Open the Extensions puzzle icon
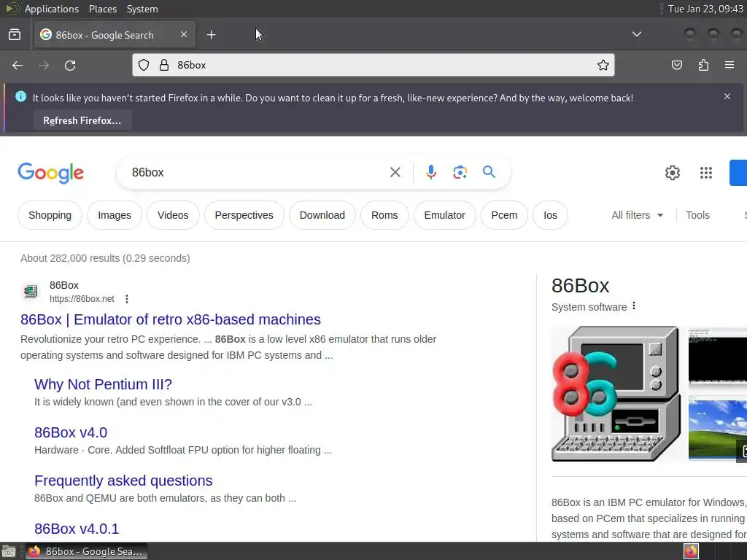 [x=703, y=65]
